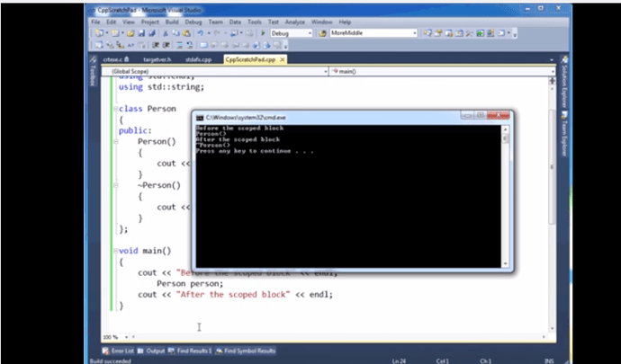
Task: Open the Build menu
Action: tap(172, 22)
